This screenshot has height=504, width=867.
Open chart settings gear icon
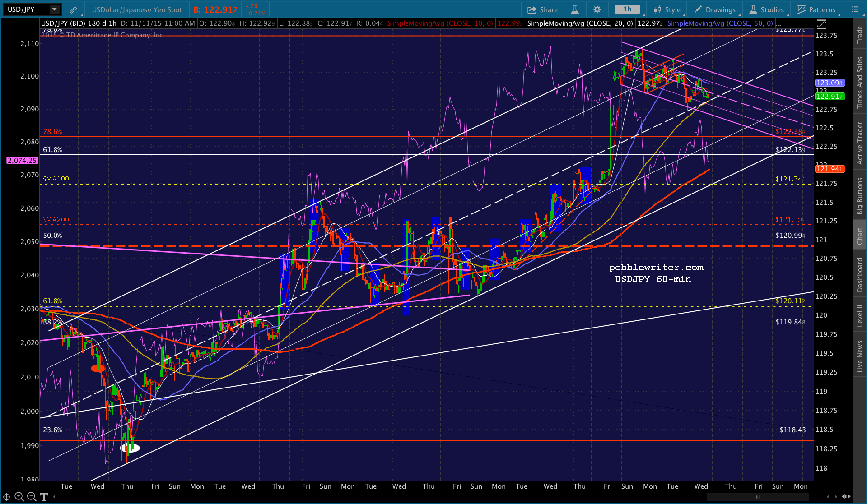(597, 9)
